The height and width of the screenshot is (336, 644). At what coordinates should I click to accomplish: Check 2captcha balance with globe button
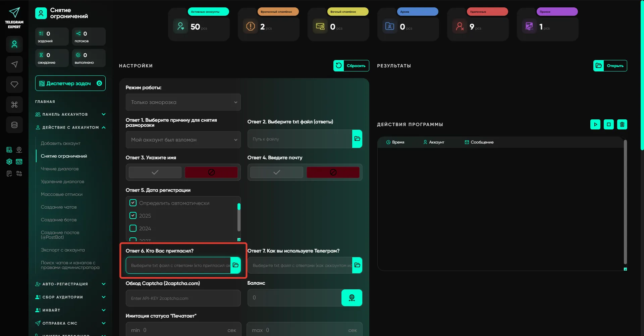[x=352, y=298]
